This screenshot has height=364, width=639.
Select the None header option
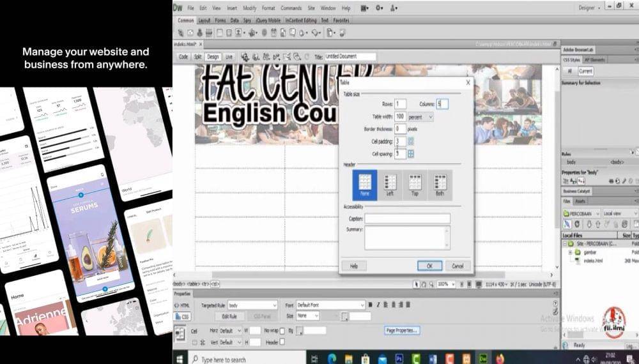click(365, 185)
